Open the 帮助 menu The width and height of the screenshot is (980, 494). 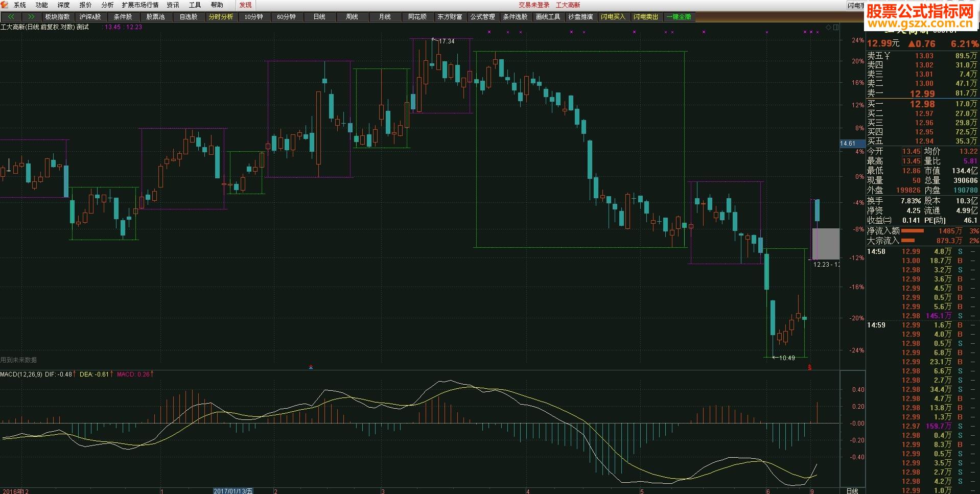(x=217, y=5)
